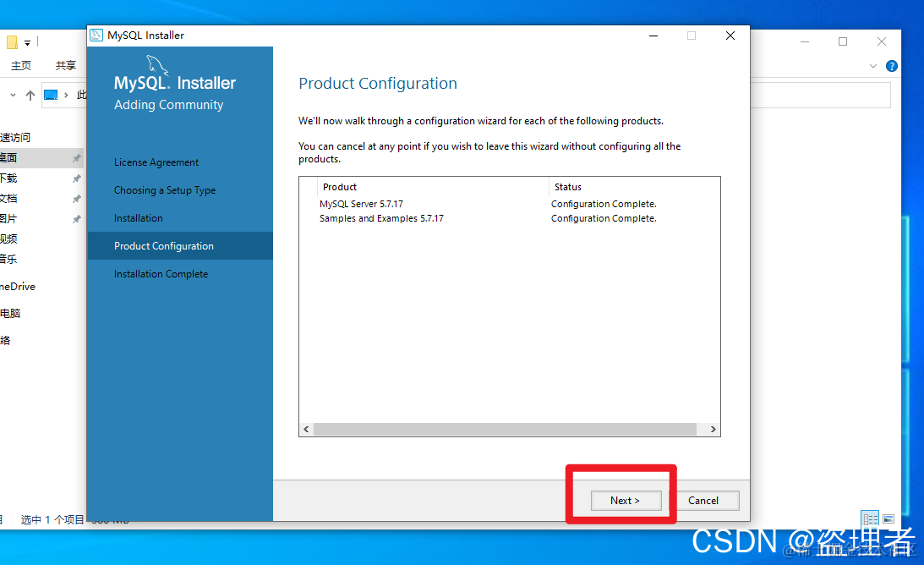Close the File Explorer window
Viewport: 924px width, 565px height.
(x=882, y=41)
